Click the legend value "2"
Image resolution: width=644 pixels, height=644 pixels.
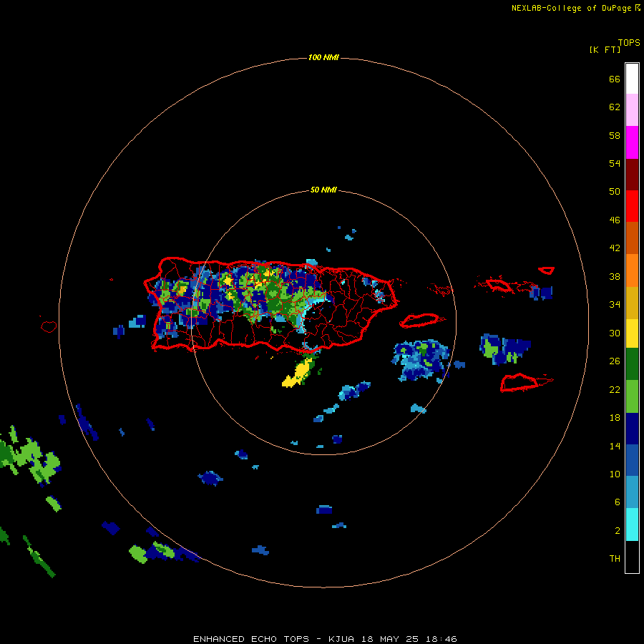(x=618, y=531)
